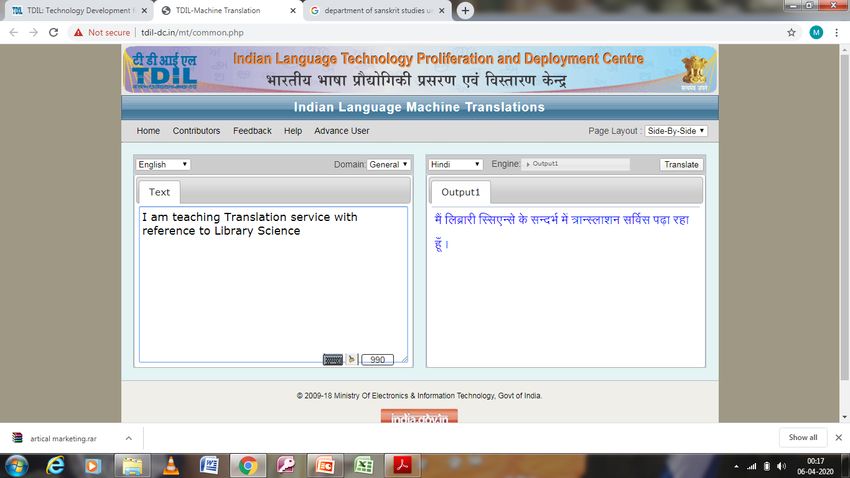Expand the Engine Output1 field
This screenshot has width=850, height=478.
point(576,164)
